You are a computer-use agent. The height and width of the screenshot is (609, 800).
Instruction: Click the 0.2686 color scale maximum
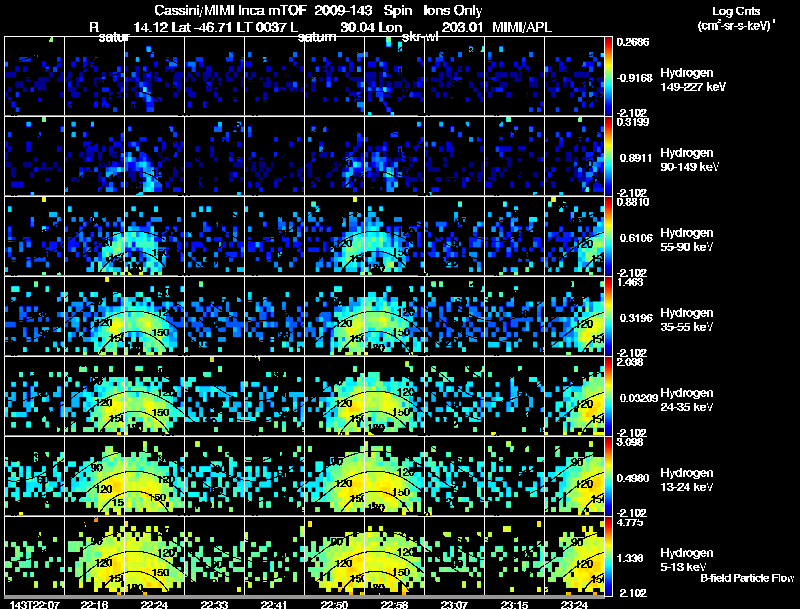click(633, 42)
